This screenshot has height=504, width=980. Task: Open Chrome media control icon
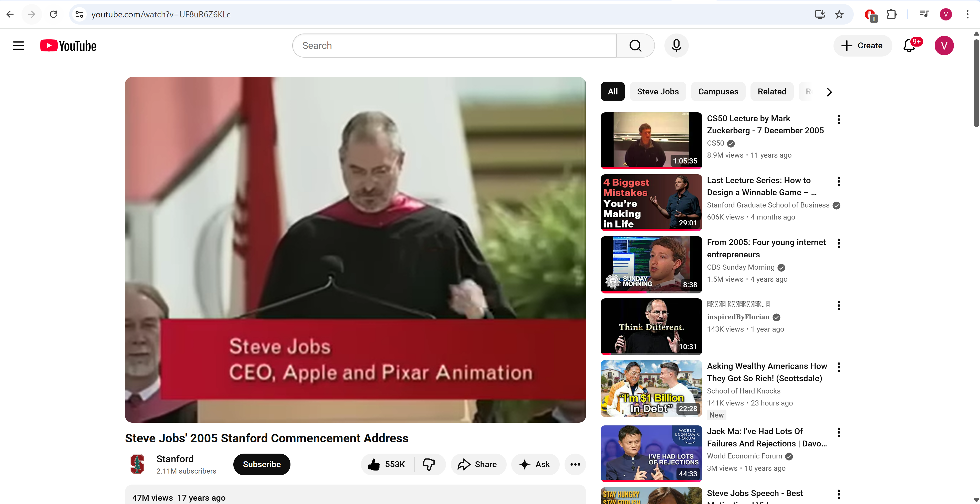click(924, 14)
